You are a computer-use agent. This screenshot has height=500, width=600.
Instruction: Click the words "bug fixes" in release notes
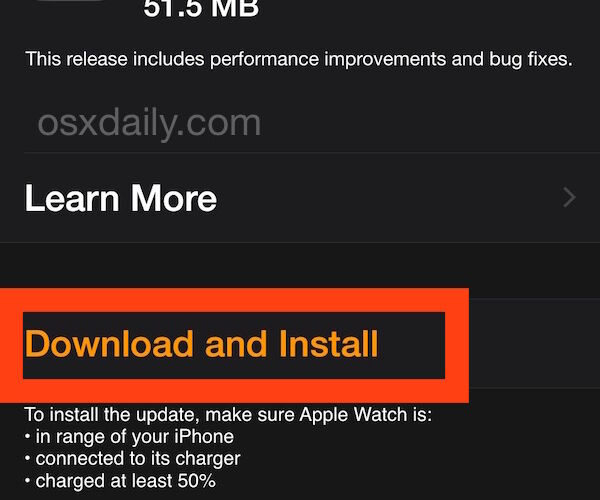pos(530,60)
